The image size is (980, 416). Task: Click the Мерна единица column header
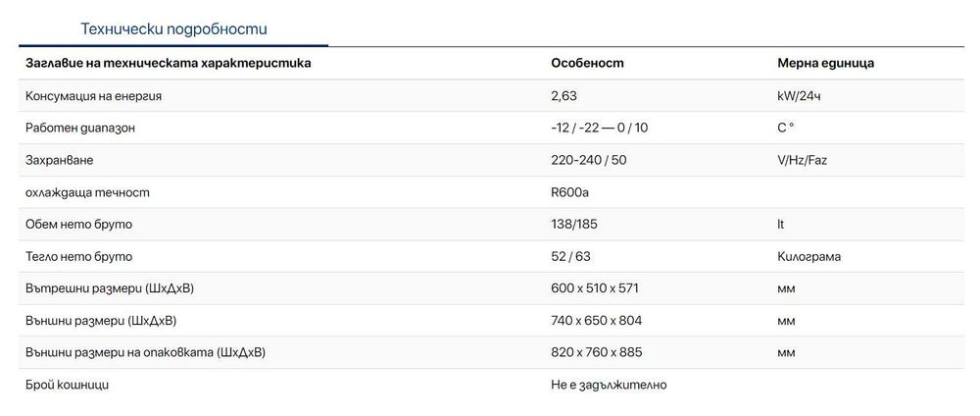tap(825, 63)
